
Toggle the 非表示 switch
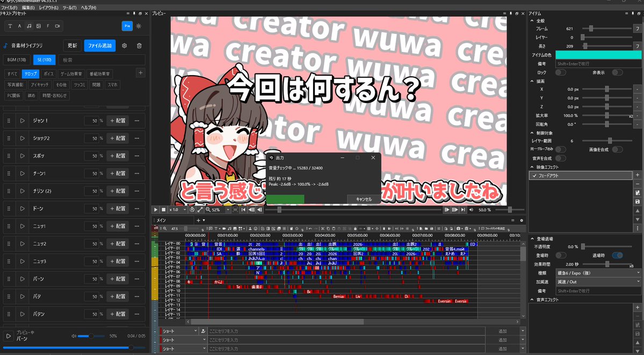click(617, 73)
